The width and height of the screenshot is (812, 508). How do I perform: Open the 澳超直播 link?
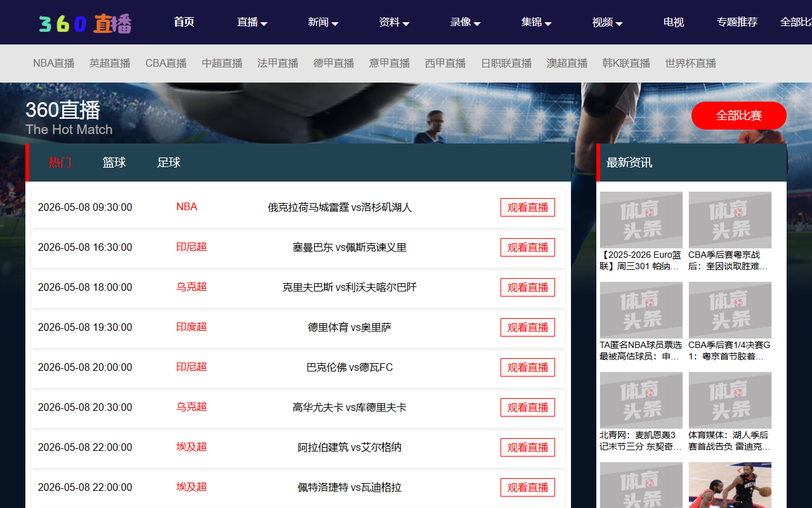point(567,63)
